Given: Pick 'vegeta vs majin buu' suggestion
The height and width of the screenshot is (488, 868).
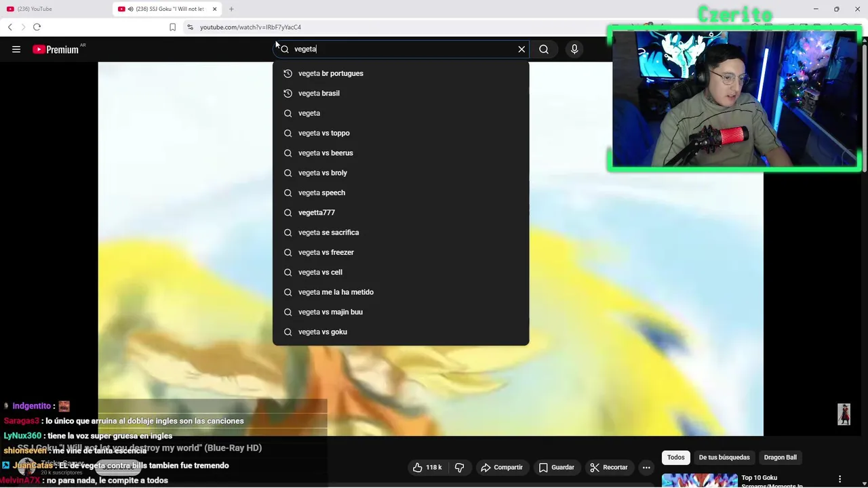Looking at the screenshot, I should click(x=400, y=312).
